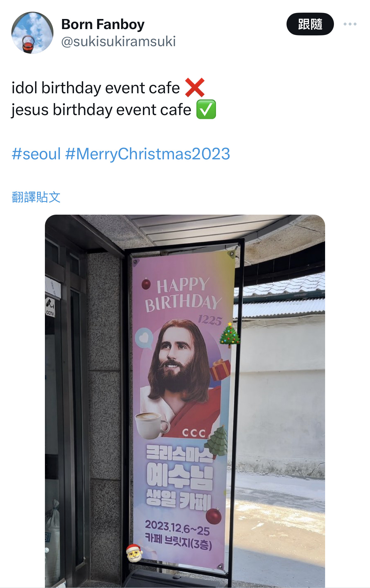Click the Santa emoji on the photo
370x588 pixels.
point(134,553)
